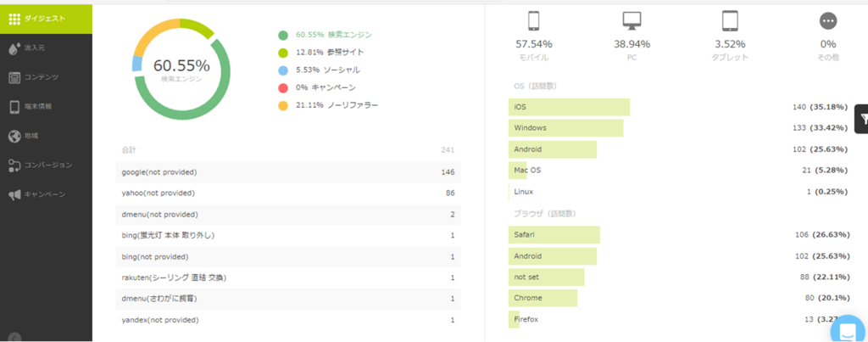Click the その他 ellipsis icon

click(827, 21)
